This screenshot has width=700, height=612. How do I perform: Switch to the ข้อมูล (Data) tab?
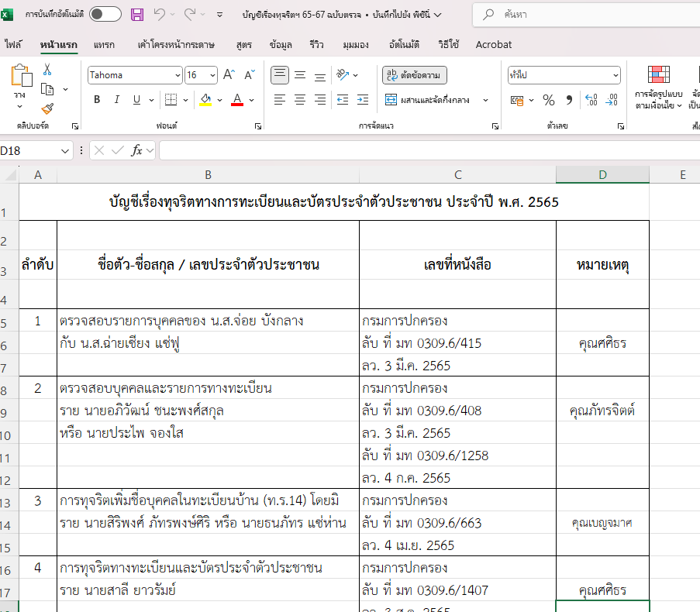tap(281, 45)
